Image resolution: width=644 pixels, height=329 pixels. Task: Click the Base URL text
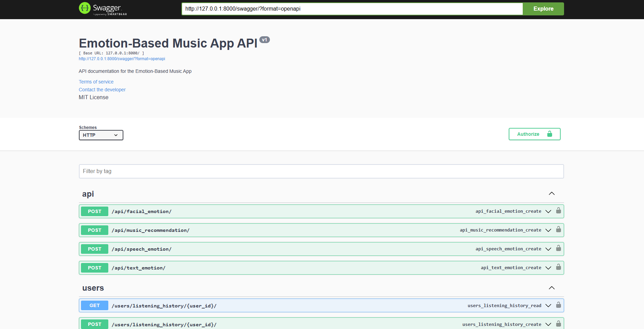click(111, 53)
